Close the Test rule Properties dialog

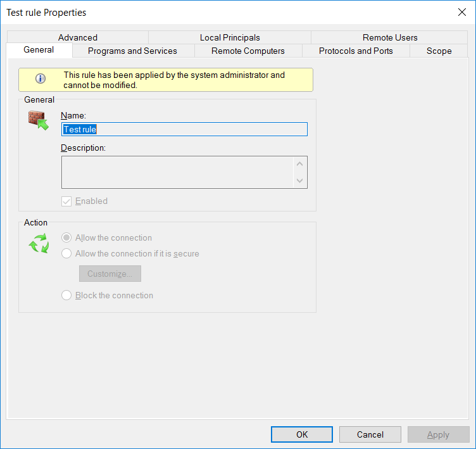coord(461,12)
